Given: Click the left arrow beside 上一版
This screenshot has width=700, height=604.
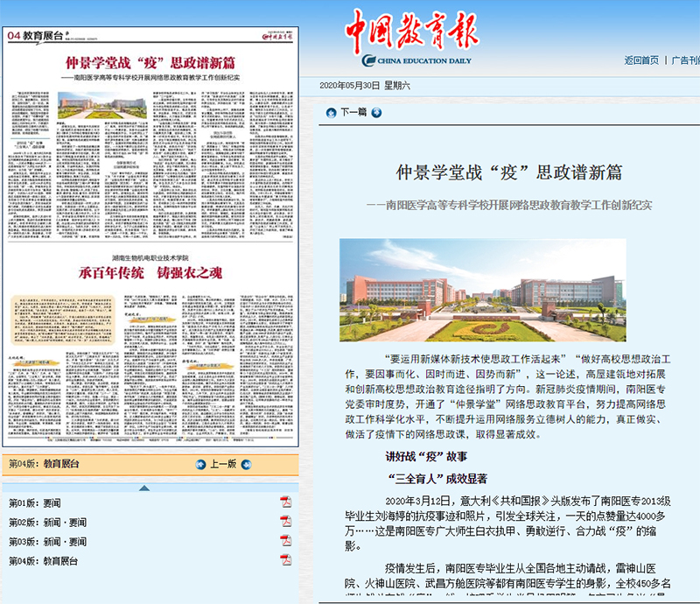Looking at the screenshot, I should (199, 464).
